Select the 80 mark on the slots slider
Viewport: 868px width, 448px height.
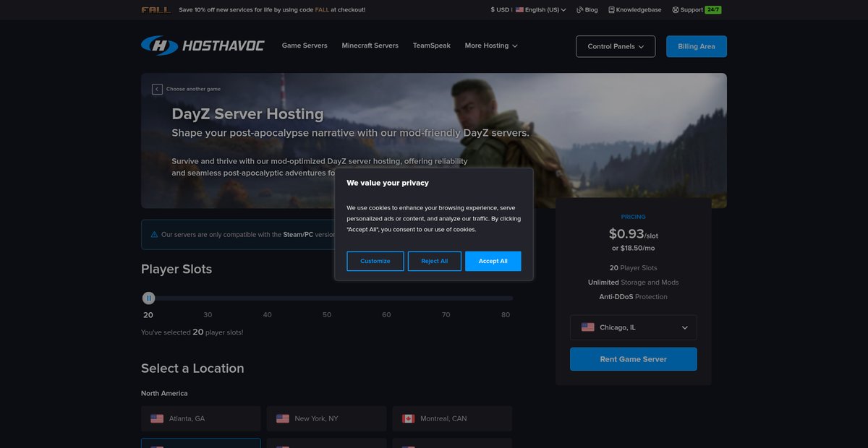506,315
